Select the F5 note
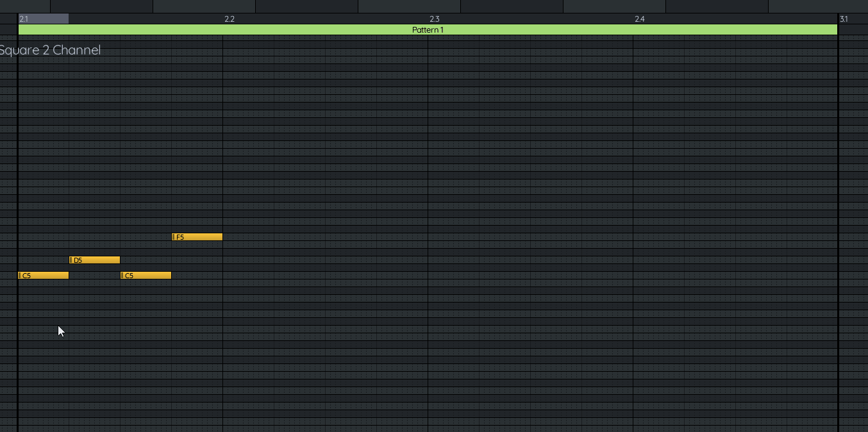This screenshot has height=432, width=868. [197, 237]
